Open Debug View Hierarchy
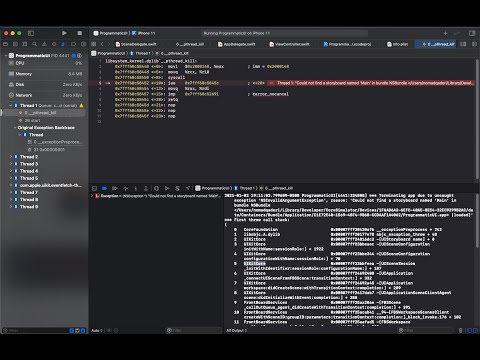 click(156, 188)
